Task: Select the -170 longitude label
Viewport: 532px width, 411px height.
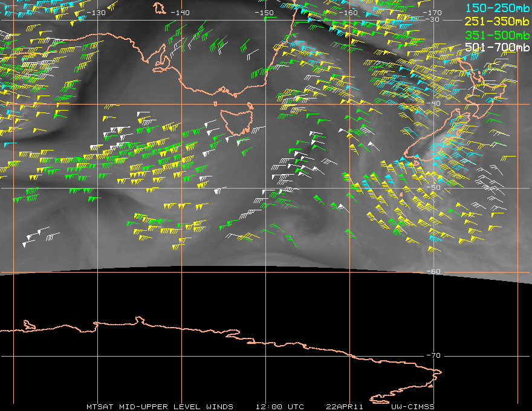Action: coord(432,13)
